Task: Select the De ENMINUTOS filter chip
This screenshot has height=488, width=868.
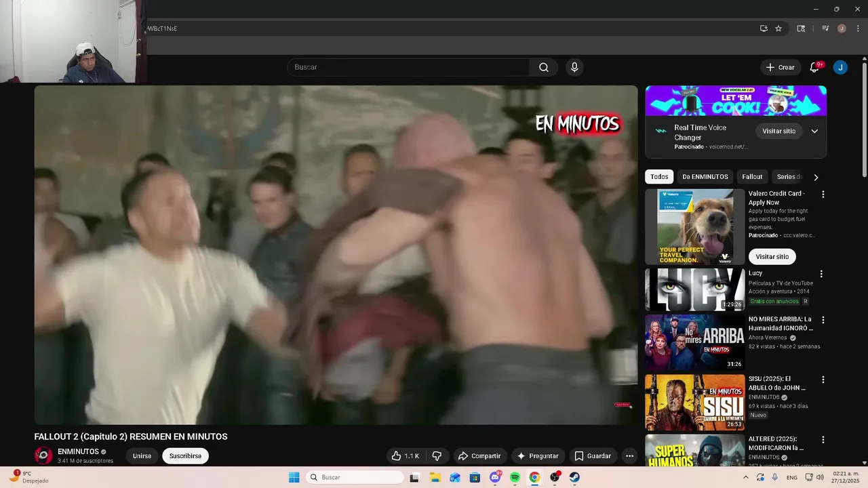Action: point(705,177)
